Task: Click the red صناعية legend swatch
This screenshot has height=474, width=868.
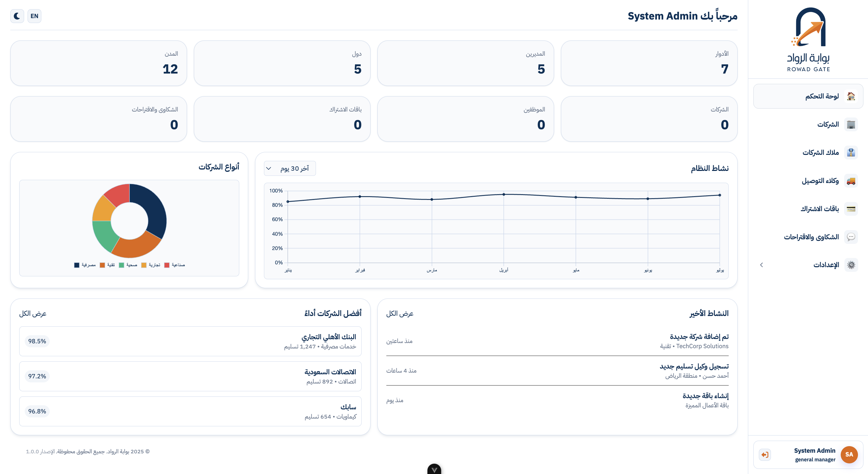Action: (167, 265)
